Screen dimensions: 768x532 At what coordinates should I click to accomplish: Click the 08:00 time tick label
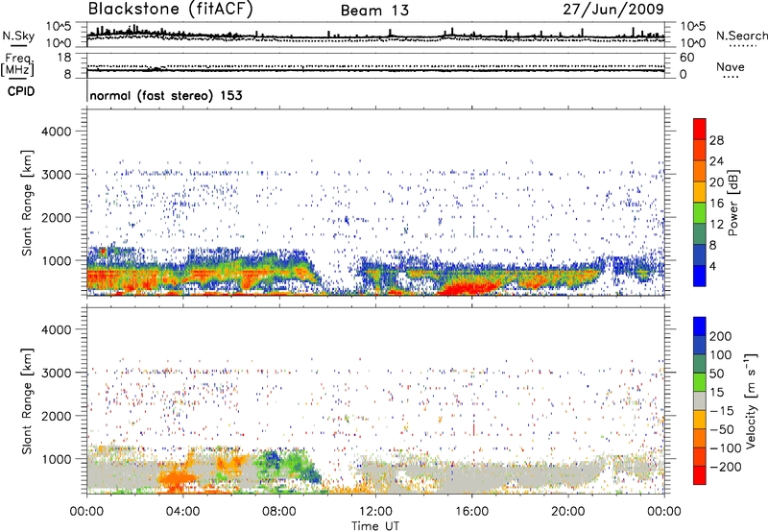279,512
